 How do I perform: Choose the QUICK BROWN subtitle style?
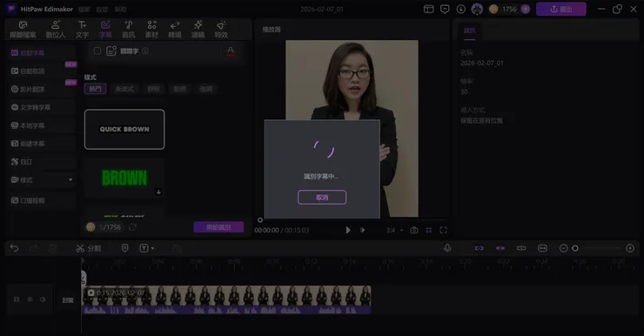point(124,129)
